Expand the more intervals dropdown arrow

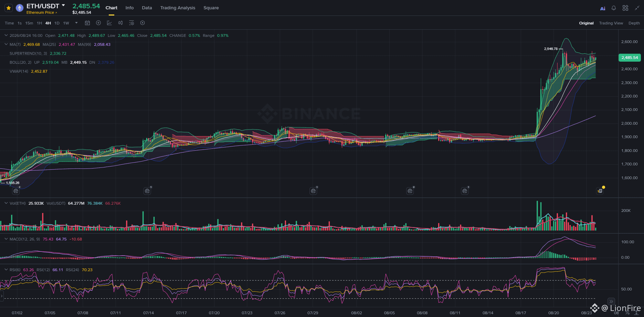click(x=76, y=23)
